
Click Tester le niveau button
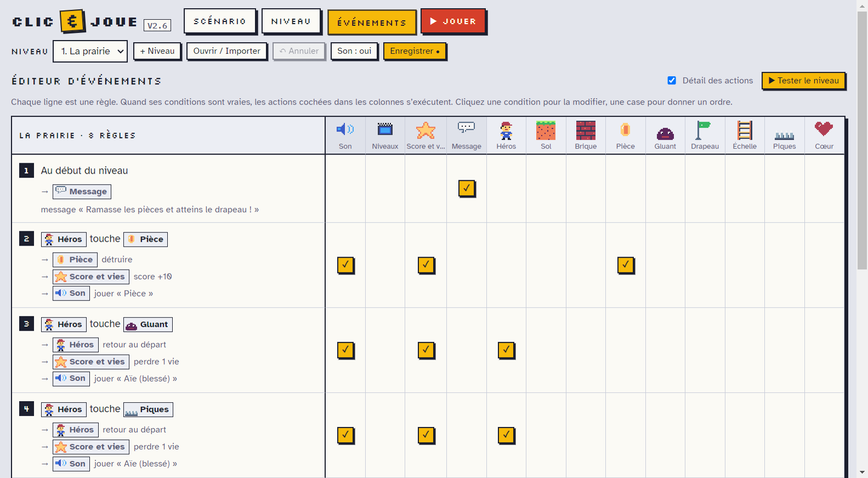[803, 81]
